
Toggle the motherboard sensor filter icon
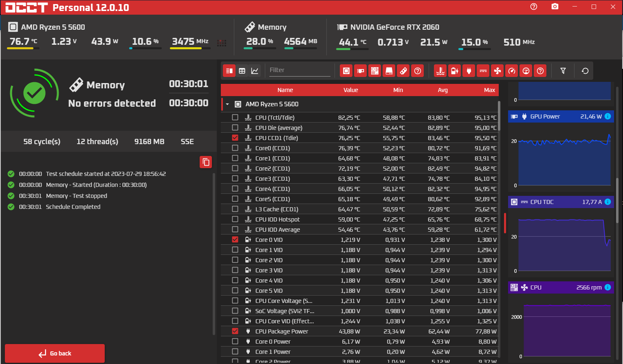pyautogui.click(x=375, y=71)
